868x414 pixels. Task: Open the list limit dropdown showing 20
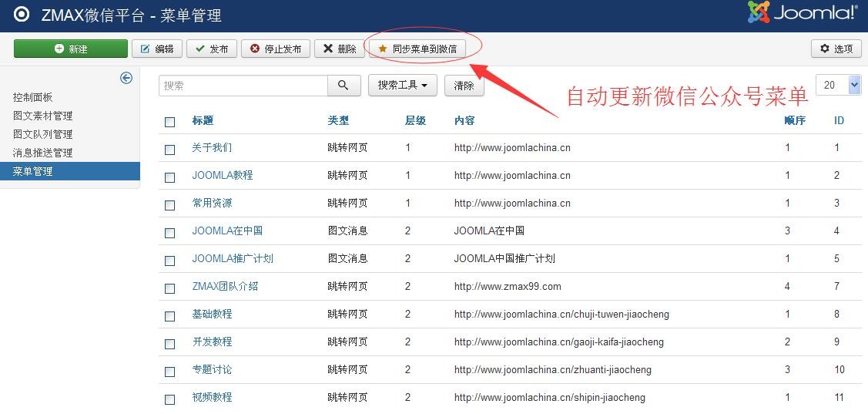(x=838, y=85)
